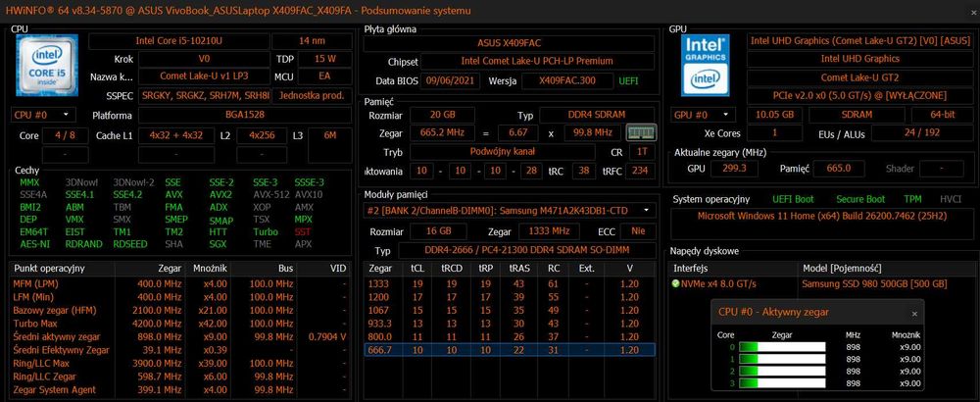This screenshot has height=402, width=980.
Task: Click the DDR4 SDRAM type field
Action: tap(598, 116)
